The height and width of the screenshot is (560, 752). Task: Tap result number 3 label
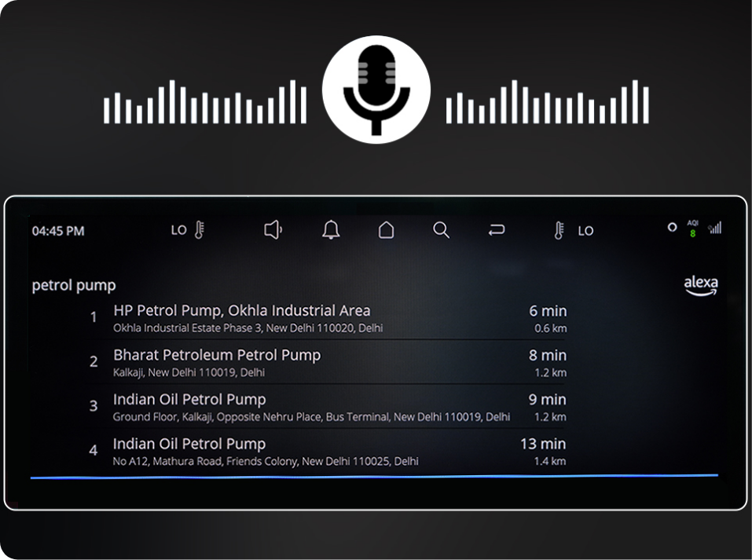pyautogui.click(x=94, y=405)
